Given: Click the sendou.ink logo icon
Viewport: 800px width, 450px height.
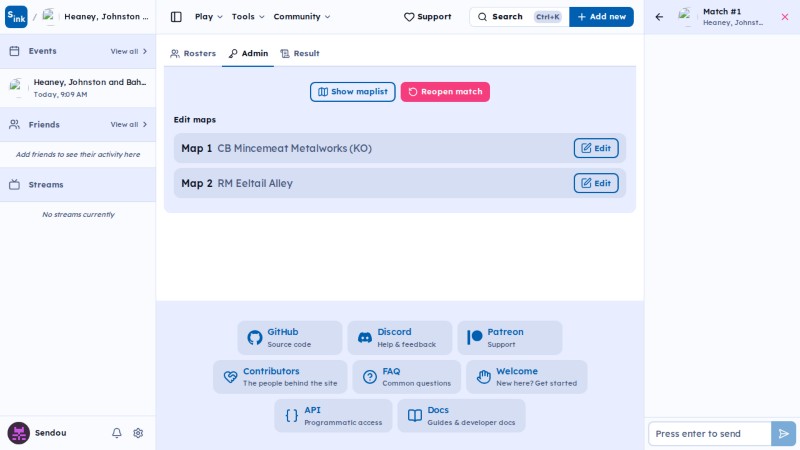Looking at the screenshot, I should point(16,17).
